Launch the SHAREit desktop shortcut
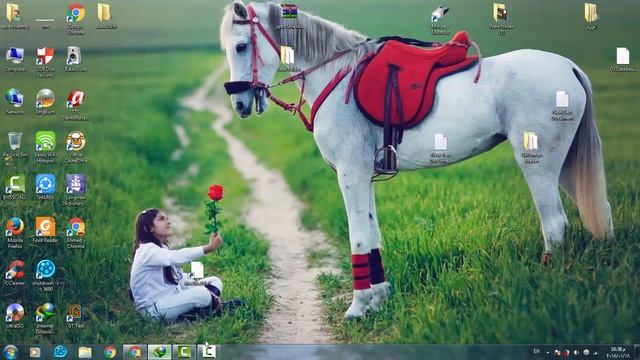This screenshot has width=640, height=360. [x=45, y=186]
